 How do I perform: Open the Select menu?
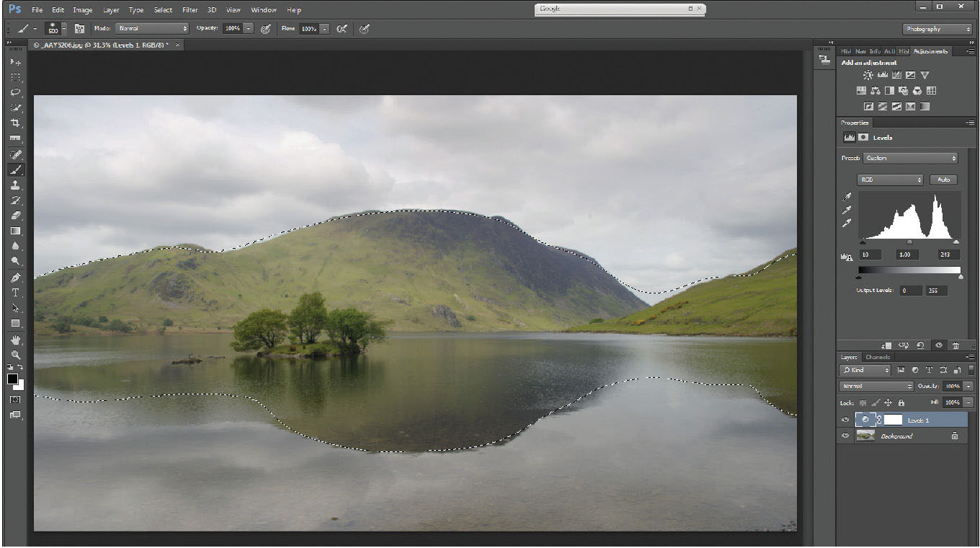pyautogui.click(x=163, y=10)
